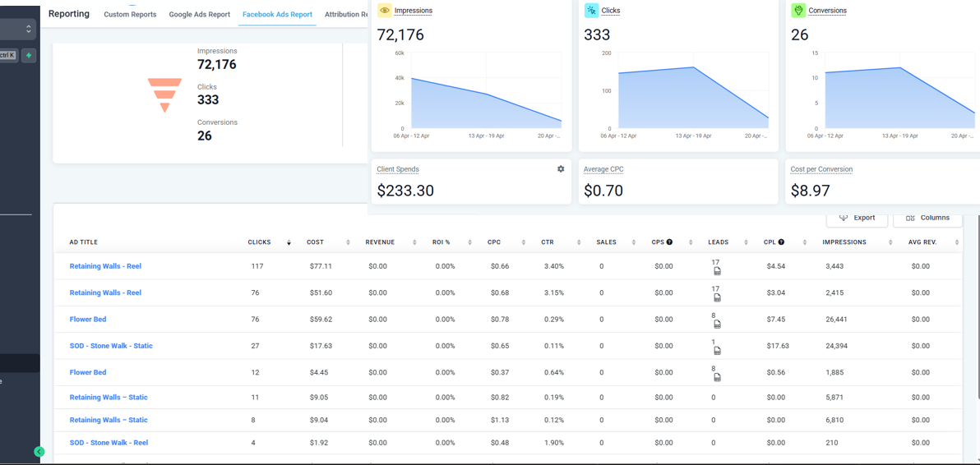This screenshot has height=465, width=980.
Task: Click the search shortcut Ctrl K field
Action: pos(7,56)
